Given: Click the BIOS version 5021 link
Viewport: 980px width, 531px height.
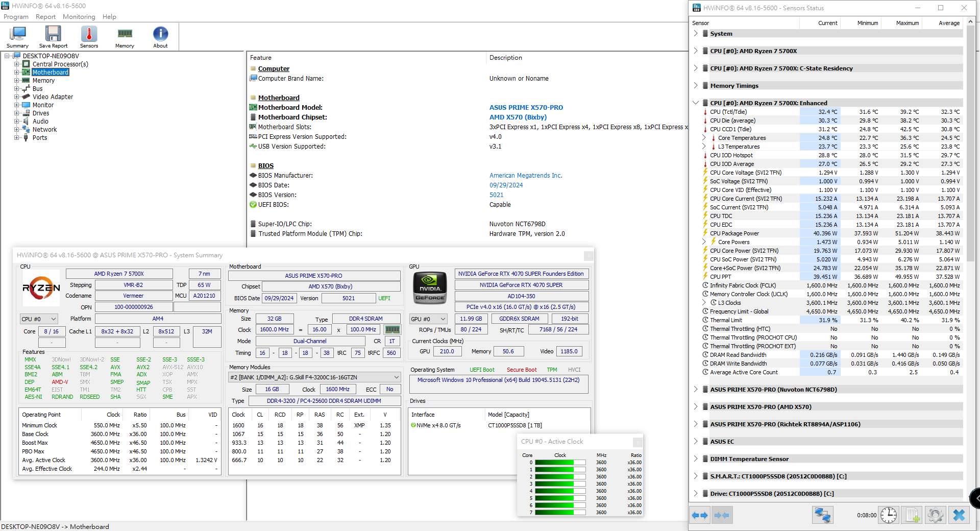Looking at the screenshot, I should click(x=497, y=195).
